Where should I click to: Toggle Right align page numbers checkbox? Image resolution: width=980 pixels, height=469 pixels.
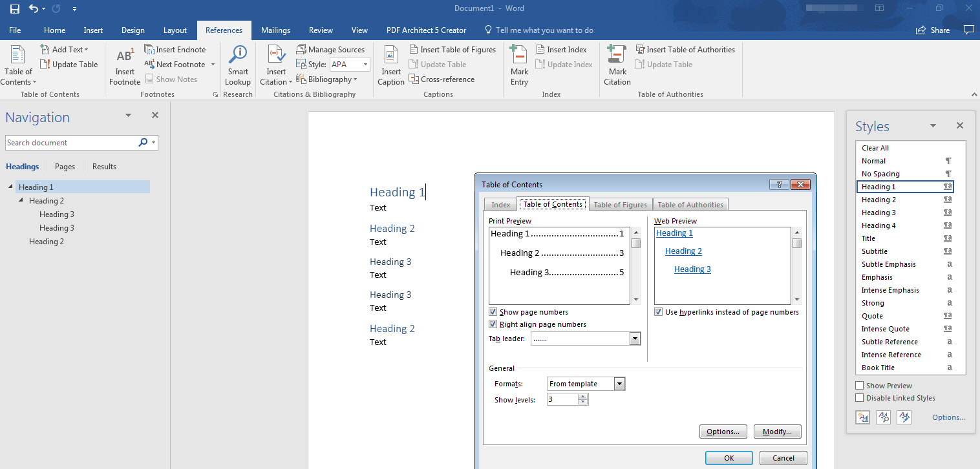(493, 324)
